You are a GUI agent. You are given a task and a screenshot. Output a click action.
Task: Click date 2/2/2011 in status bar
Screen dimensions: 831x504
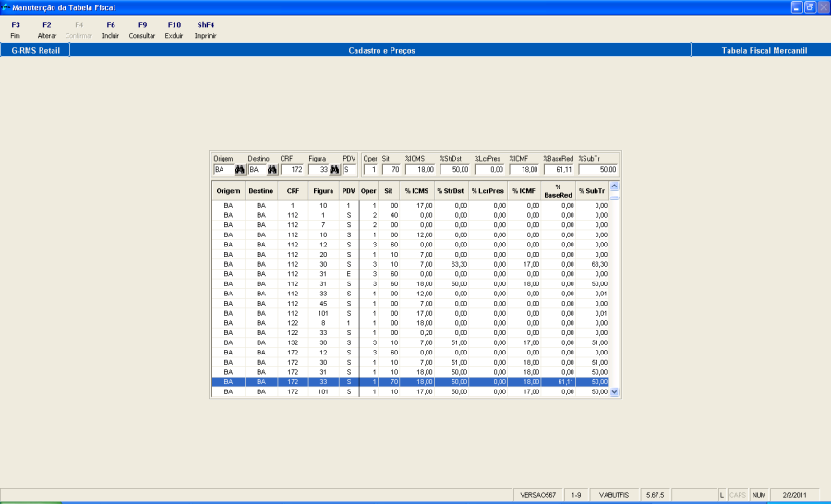point(794,495)
